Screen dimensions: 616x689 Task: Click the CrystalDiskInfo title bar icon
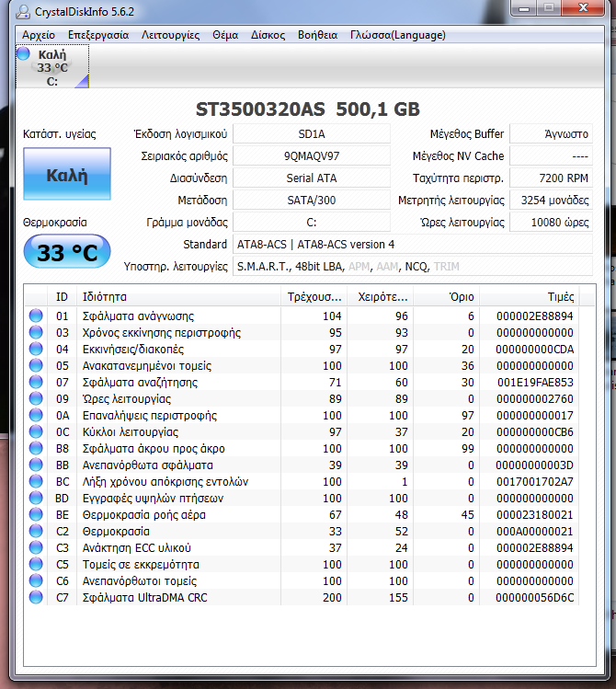[23, 11]
